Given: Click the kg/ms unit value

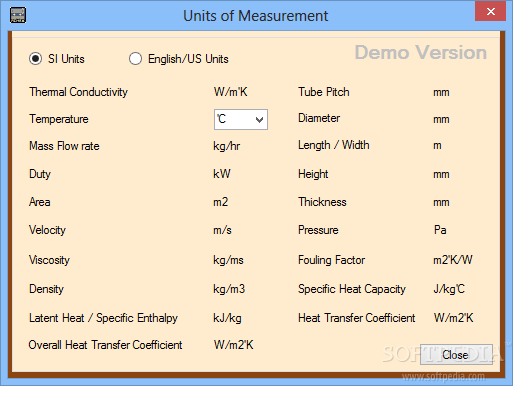Looking at the screenshot, I should coord(228,260).
